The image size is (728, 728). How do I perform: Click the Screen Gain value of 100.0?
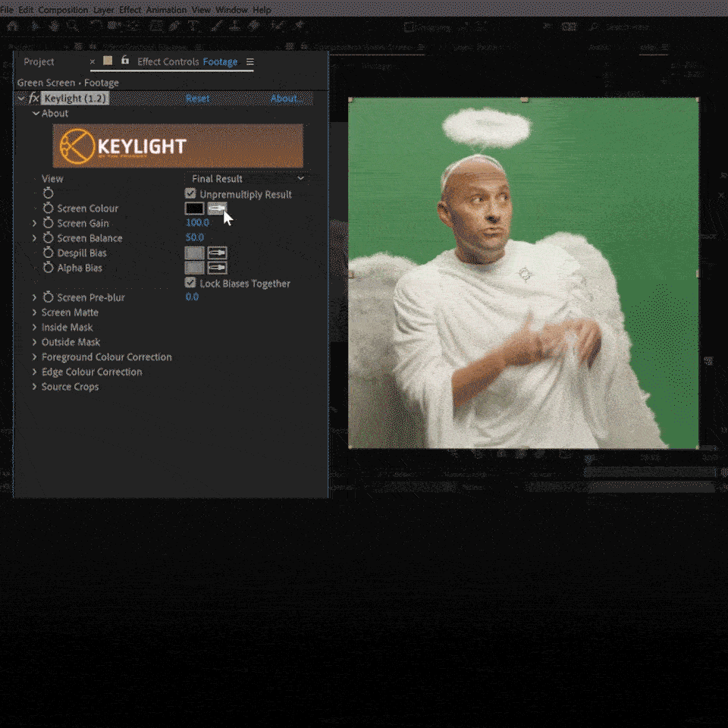tap(196, 223)
